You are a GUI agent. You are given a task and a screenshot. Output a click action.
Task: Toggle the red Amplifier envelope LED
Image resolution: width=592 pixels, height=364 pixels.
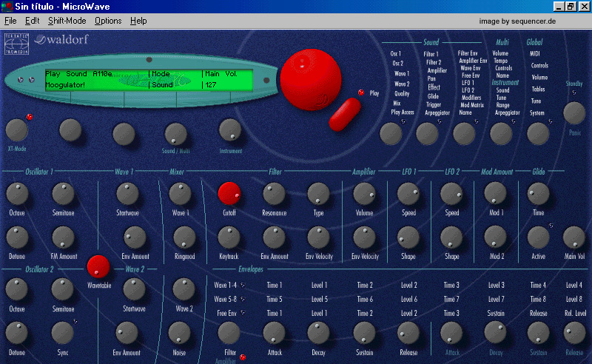(x=243, y=357)
